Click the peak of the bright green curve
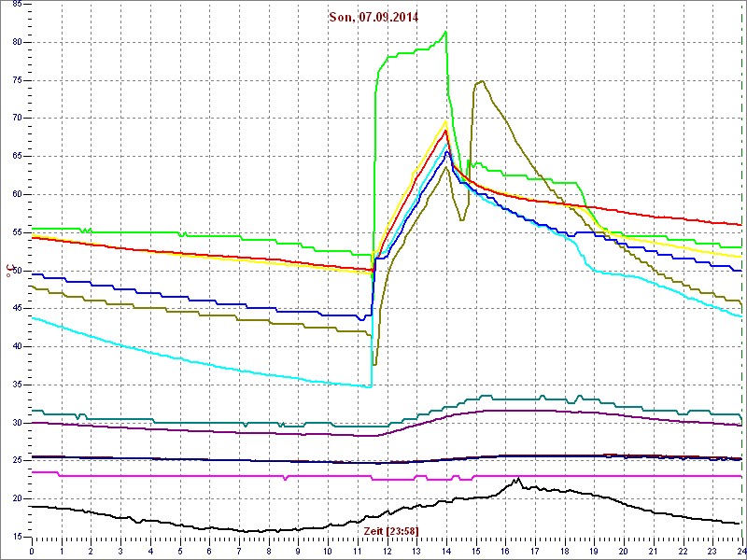Image resolution: width=747 pixels, height=560 pixels. [446, 33]
